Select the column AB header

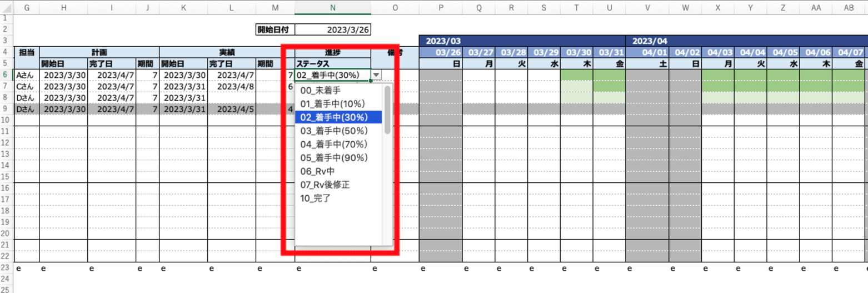pos(849,7)
